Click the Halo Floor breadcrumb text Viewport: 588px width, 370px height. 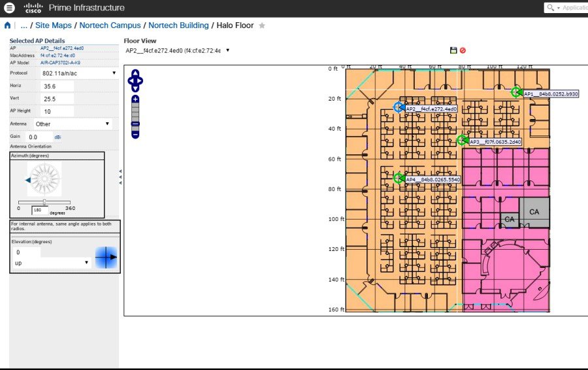235,25
